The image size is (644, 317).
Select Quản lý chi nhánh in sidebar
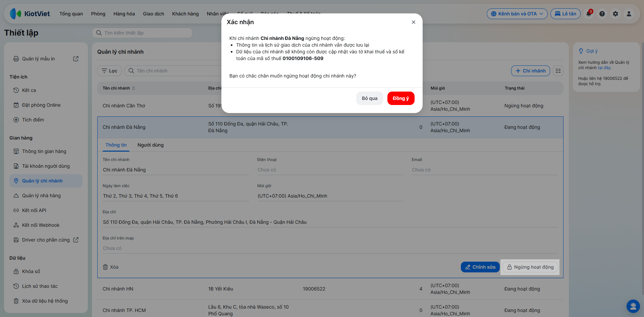pyautogui.click(x=46, y=181)
